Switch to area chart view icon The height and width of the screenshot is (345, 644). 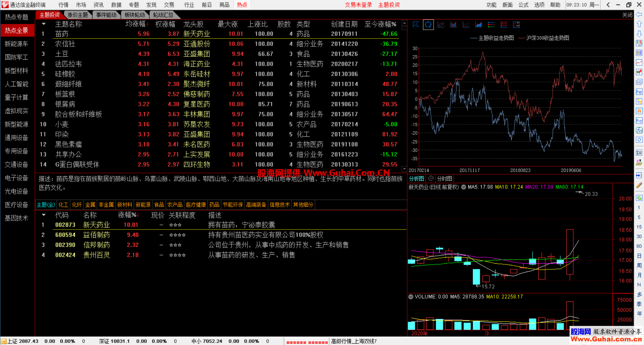point(479,24)
